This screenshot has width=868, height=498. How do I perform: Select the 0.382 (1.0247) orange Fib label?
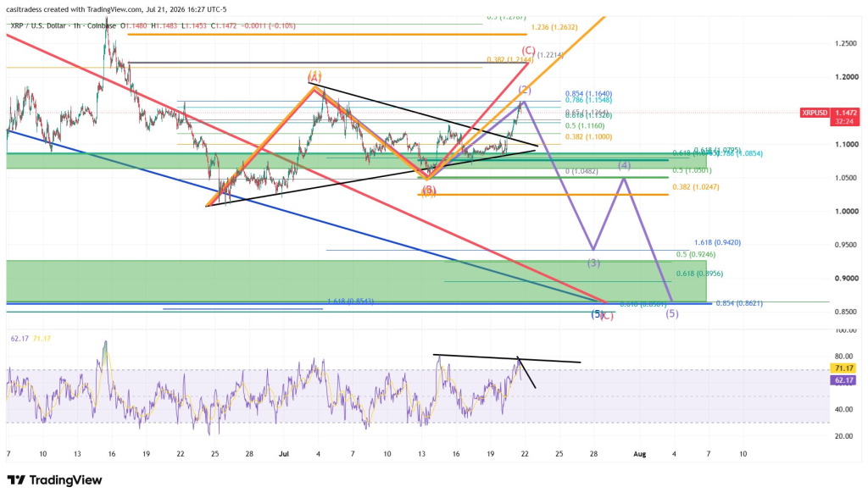click(x=696, y=187)
